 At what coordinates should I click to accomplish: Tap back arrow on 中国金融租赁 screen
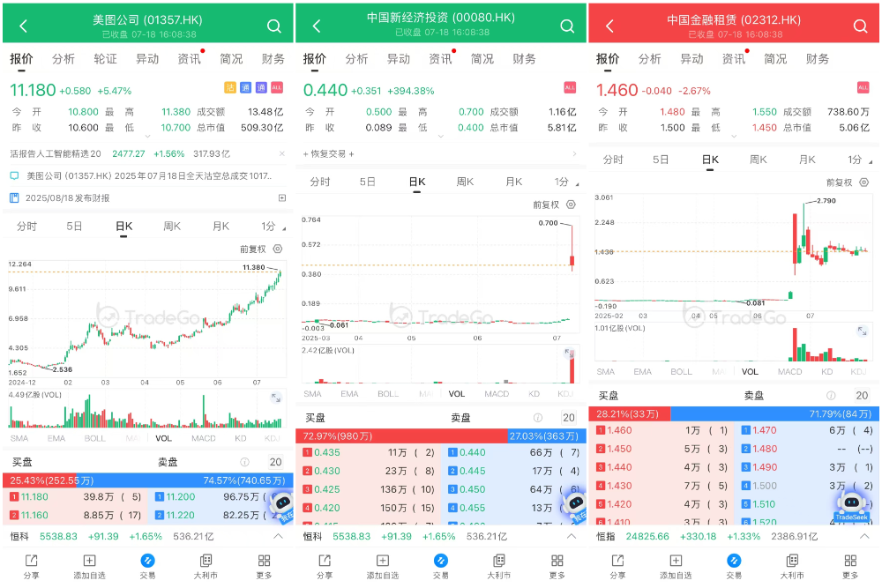(609, 26)
